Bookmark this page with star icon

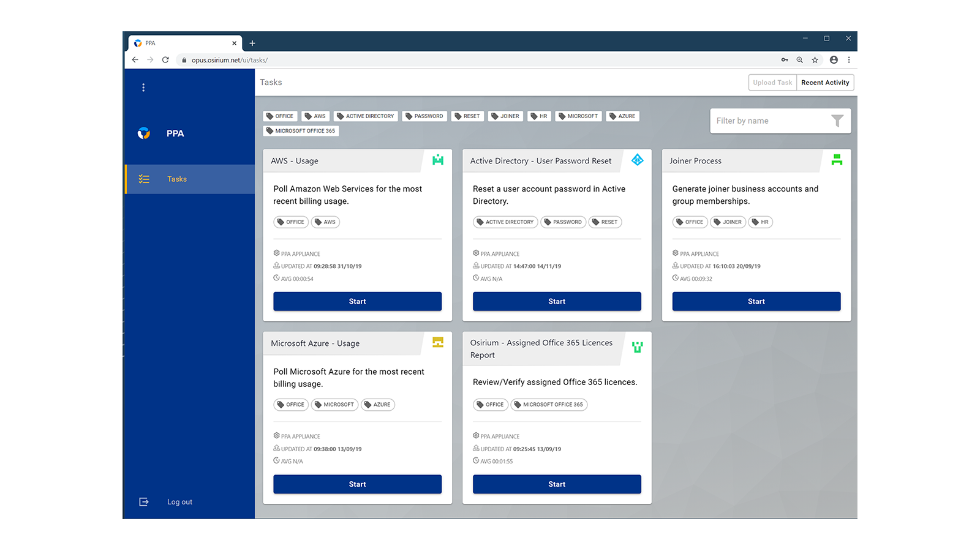(x=815, y=60)
